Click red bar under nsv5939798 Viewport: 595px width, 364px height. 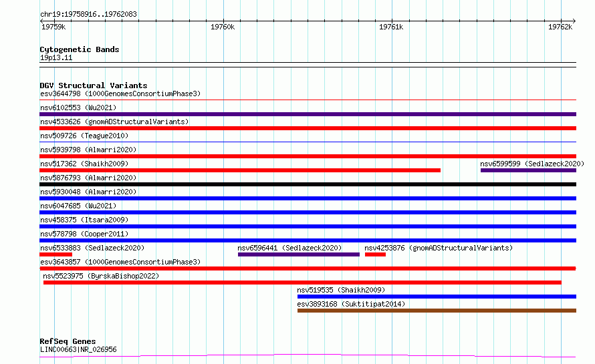pos(308,156)
